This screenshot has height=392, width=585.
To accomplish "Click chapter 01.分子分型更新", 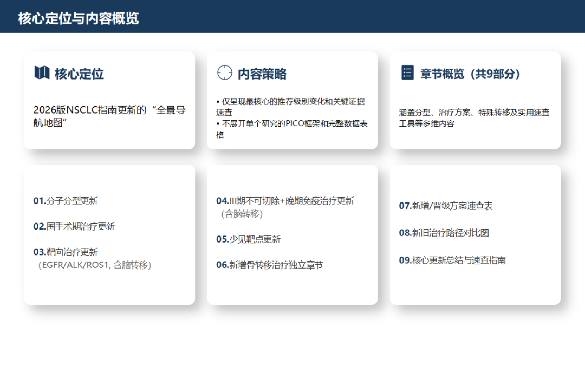I will click(x=66, y=201).
